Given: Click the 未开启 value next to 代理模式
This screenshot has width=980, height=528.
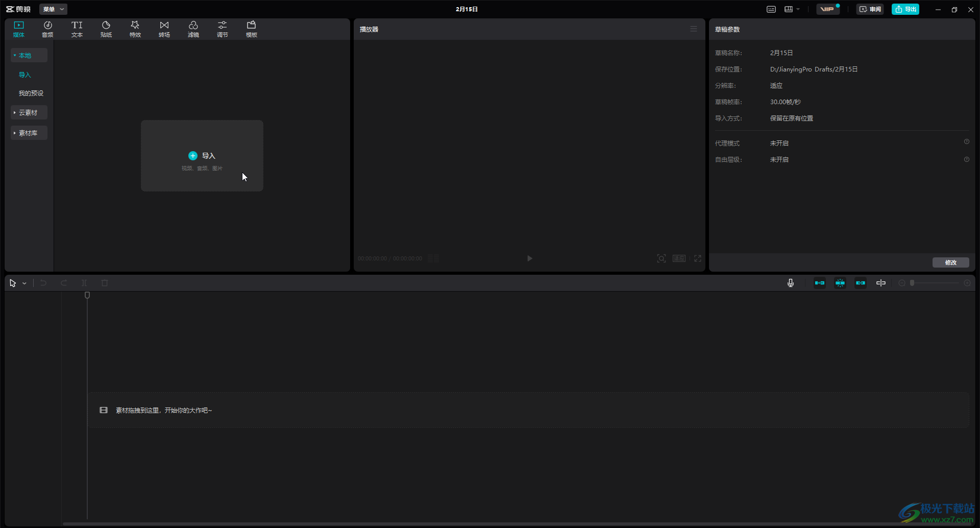Looking at the screenshot, I should (779, 143).
